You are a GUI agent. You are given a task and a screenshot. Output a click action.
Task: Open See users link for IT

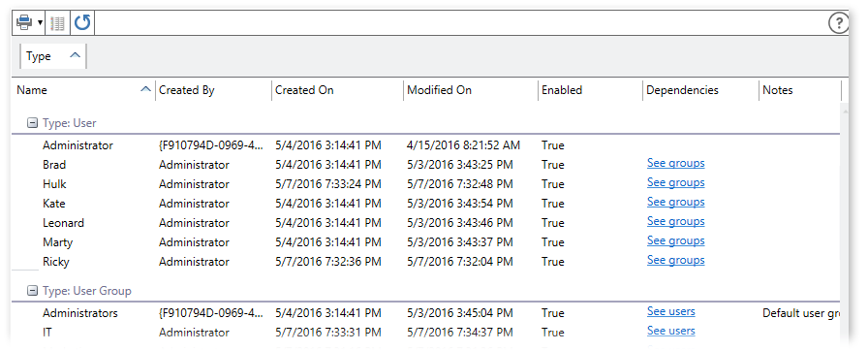point(671,331)
